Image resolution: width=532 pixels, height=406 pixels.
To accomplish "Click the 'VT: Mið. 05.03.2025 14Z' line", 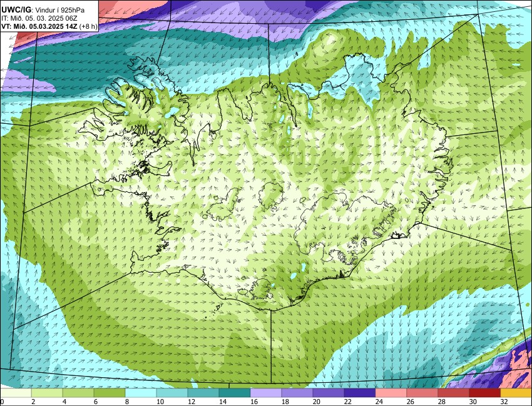I will pos(39,26).
